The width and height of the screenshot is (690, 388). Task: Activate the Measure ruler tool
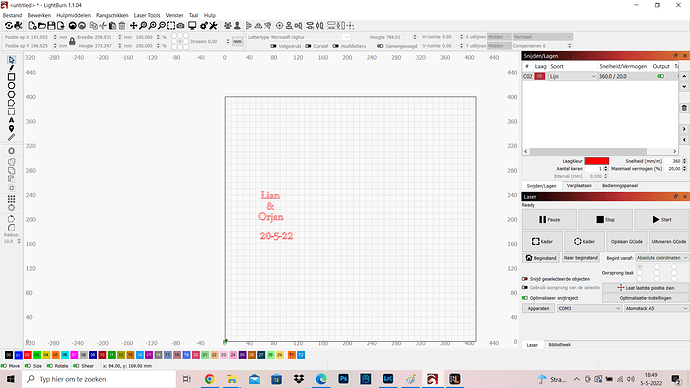[11, 138]
